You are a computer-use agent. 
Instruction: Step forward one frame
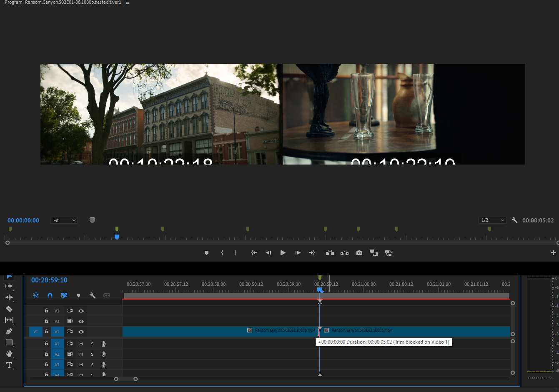point(298,253)
